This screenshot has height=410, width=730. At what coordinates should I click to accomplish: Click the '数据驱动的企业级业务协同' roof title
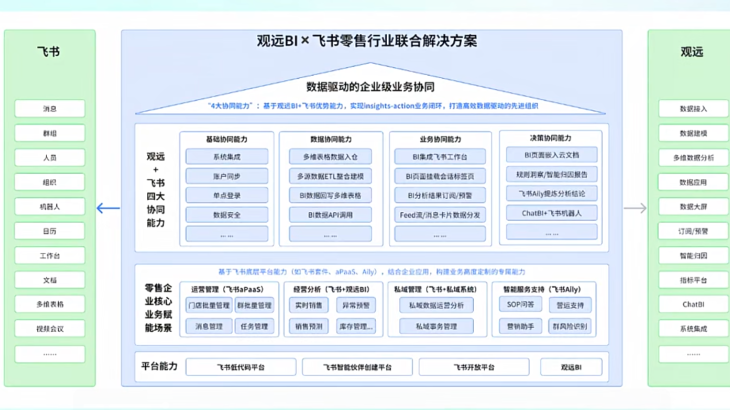pos(371,87)
